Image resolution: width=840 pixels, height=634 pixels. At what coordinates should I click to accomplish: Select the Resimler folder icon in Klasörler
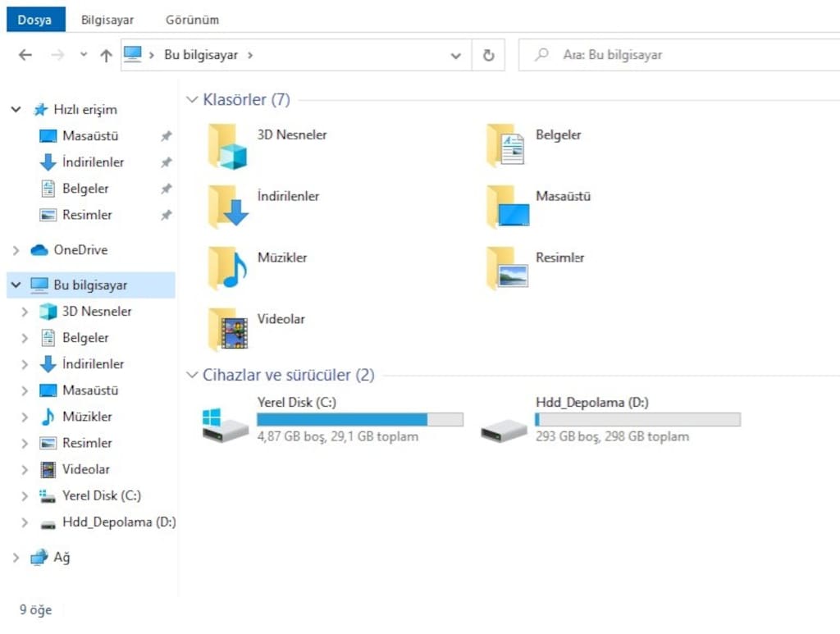pyautogui.click(x=507, y=267)
